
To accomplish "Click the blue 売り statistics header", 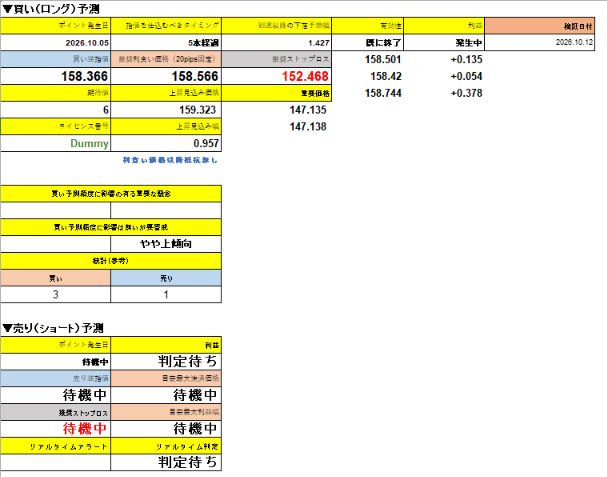I will click(x=166, y=278).
